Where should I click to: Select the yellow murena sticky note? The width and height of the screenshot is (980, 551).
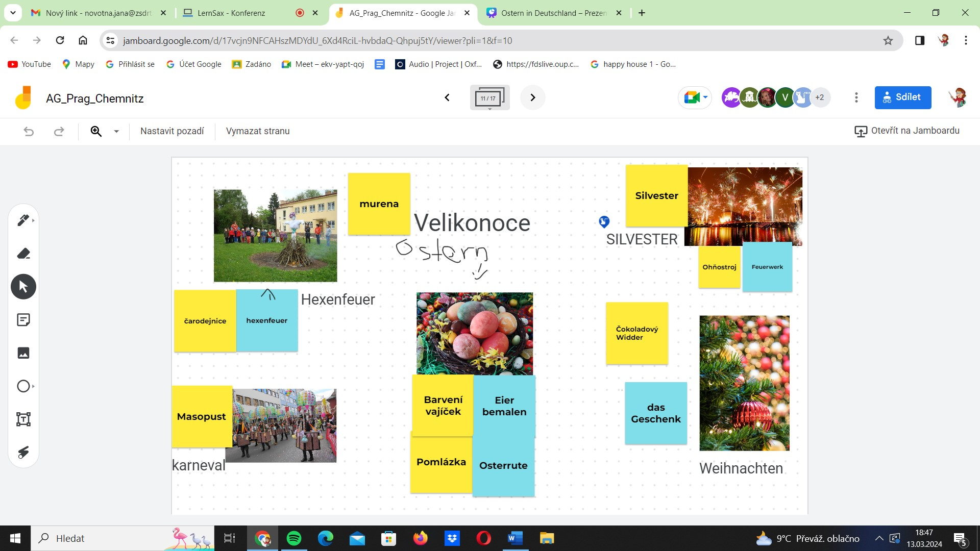coord(379,204)
